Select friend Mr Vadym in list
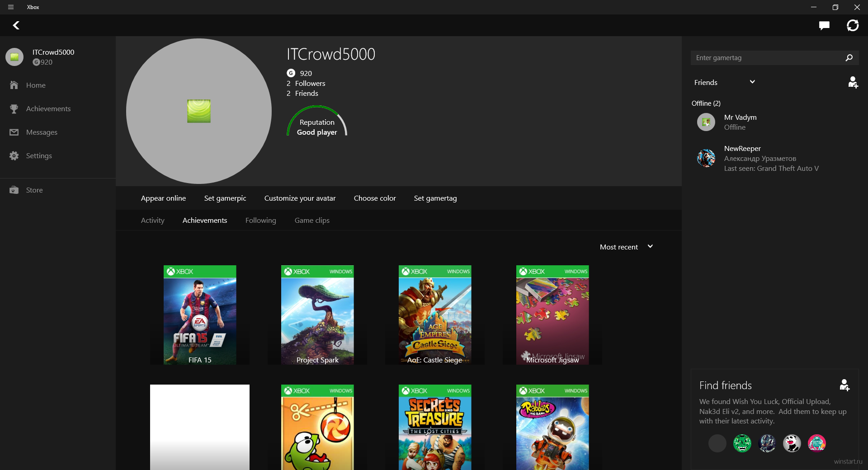Image resolution: width=868 pixels, height=470 pixels. point(775,122)
